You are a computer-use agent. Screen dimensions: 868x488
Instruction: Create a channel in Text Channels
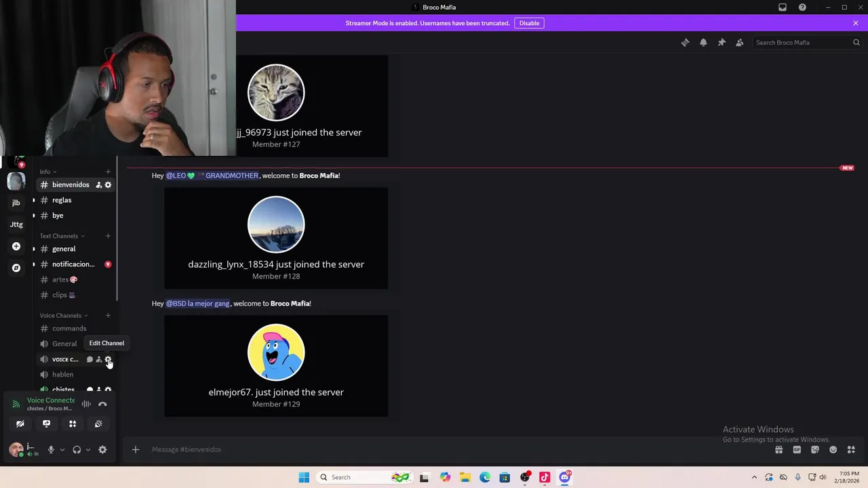pyautogui.click(x=108, y=236)
